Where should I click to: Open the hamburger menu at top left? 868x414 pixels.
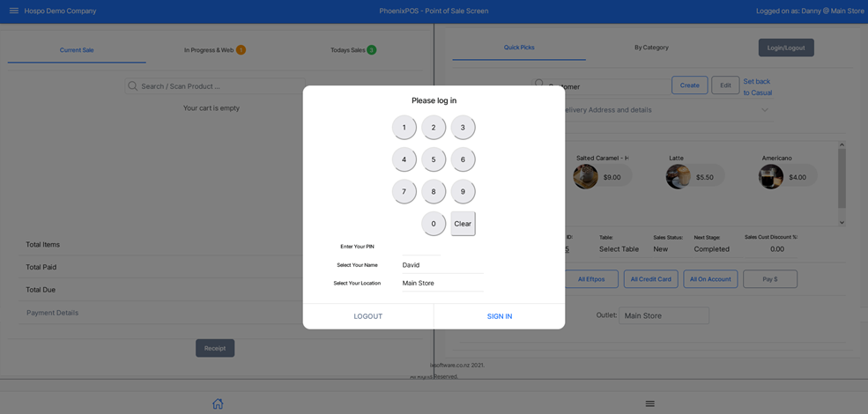(14, 11)
